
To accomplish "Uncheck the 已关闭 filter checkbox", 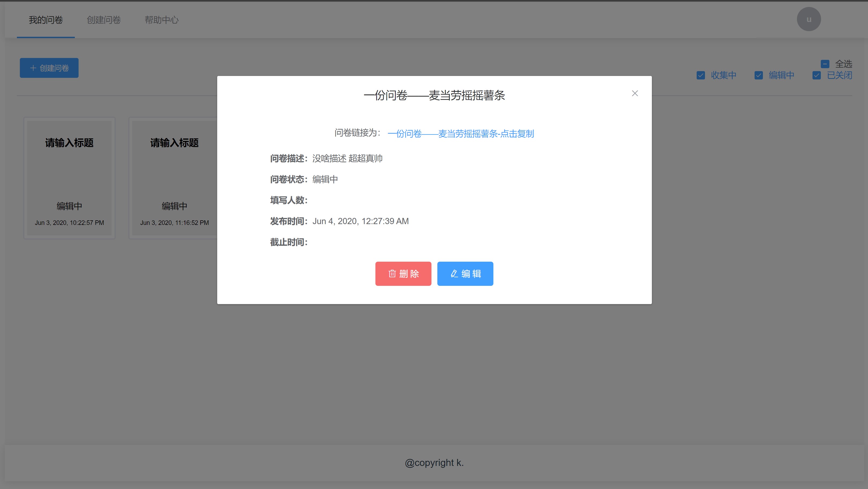I will [817, 75].
